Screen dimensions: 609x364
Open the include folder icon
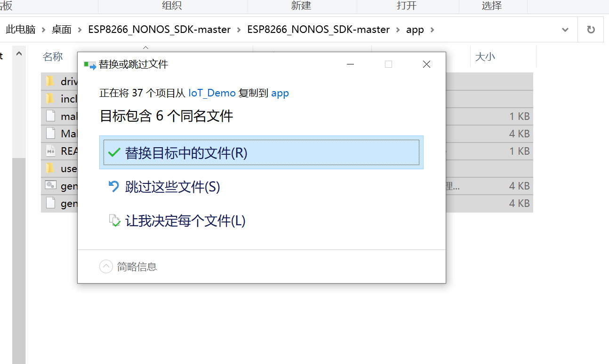[x=50, y=98]
